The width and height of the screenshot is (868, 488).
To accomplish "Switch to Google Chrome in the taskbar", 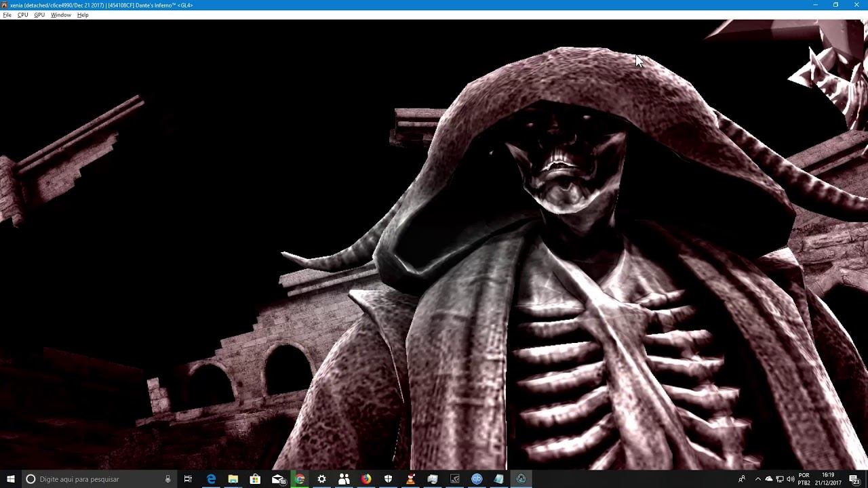I will pyautogui.click(x=300, y=479).
